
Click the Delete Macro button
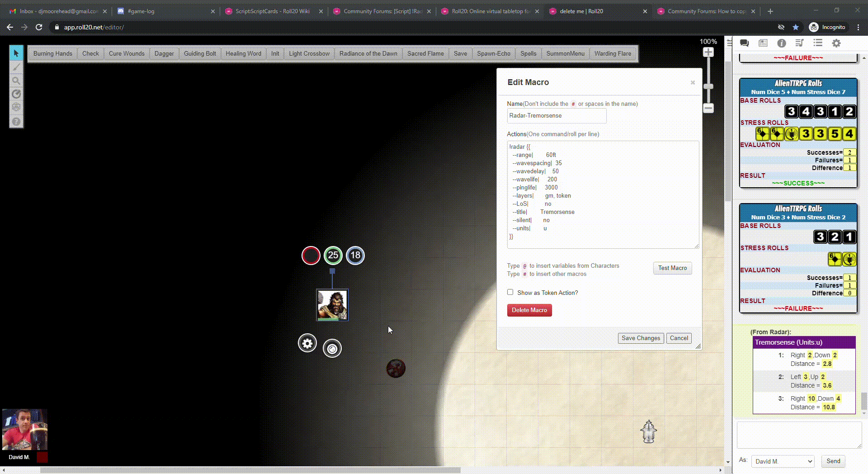point(529,310)
